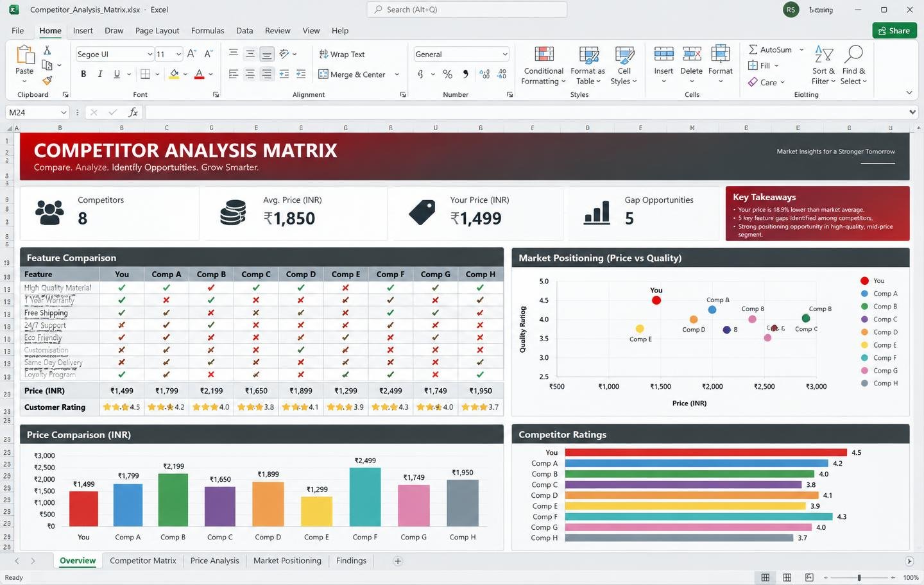Open Format as Table gallery

588,65
